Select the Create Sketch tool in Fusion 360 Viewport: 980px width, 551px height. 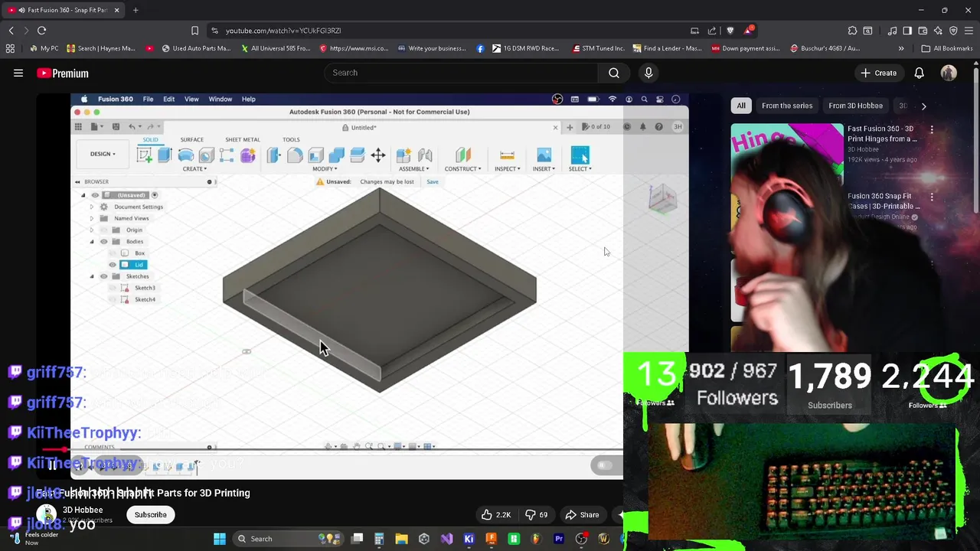144,155
